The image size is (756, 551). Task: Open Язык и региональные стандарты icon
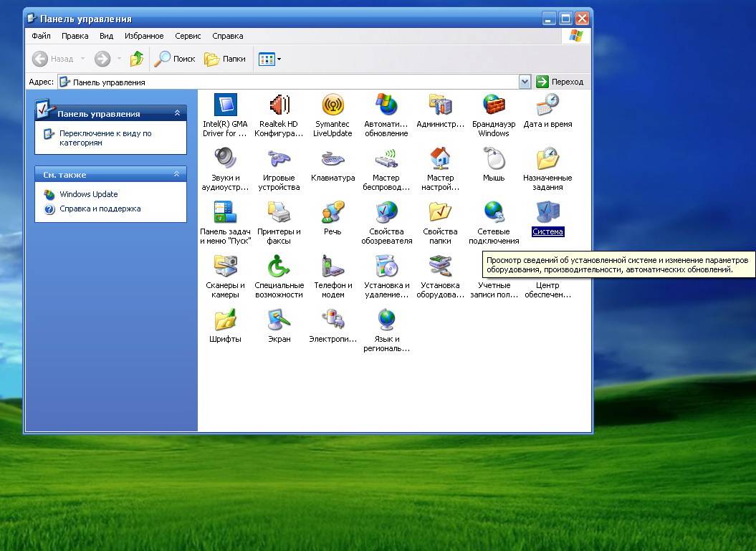pyautogui.click(x=386, y=320)
